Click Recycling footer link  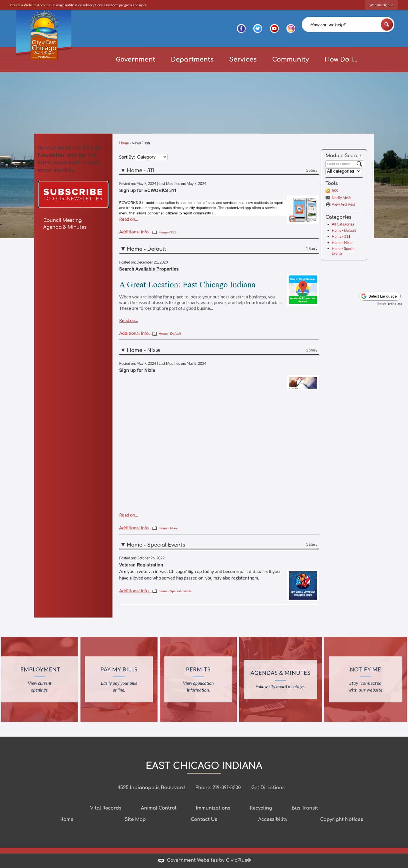pos(261,808)
